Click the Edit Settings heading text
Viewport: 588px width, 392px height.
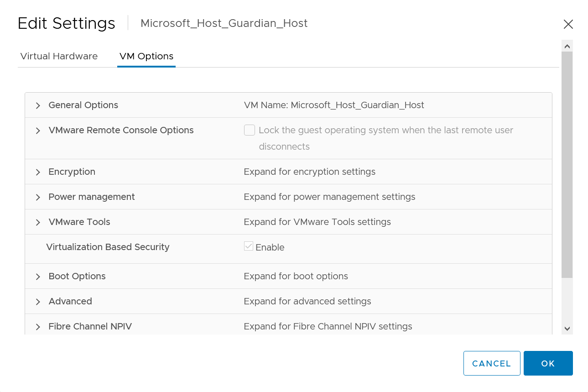tap(67, 23)
